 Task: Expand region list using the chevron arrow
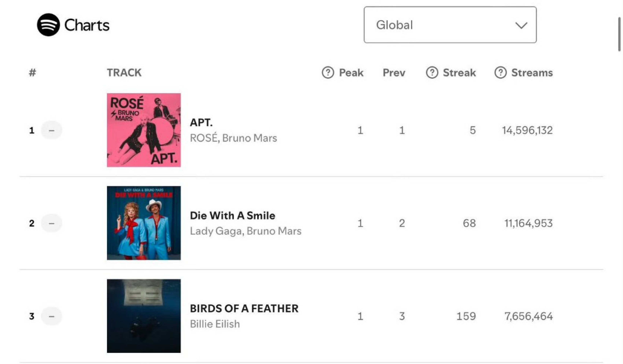[x=521, y=25]
